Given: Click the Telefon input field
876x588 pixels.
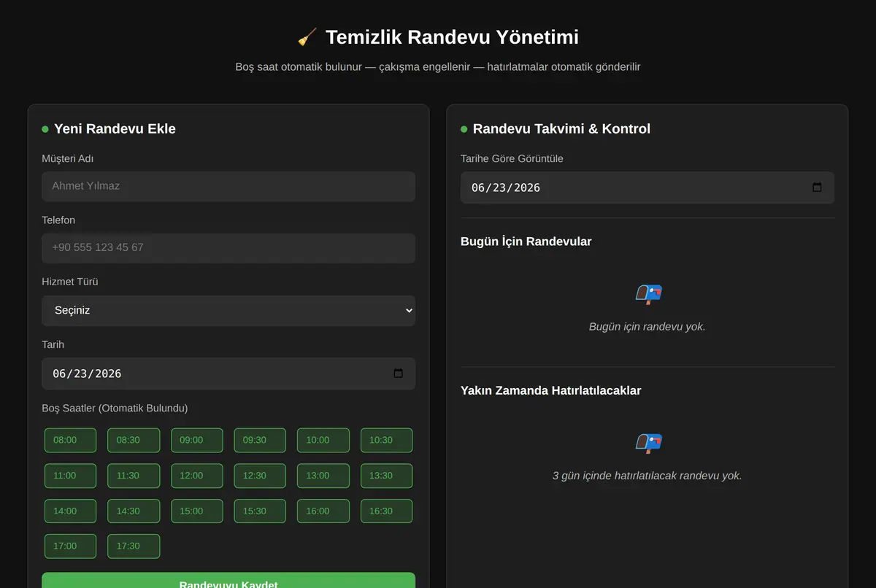Looking at the screenshot, I should point(228,248).
